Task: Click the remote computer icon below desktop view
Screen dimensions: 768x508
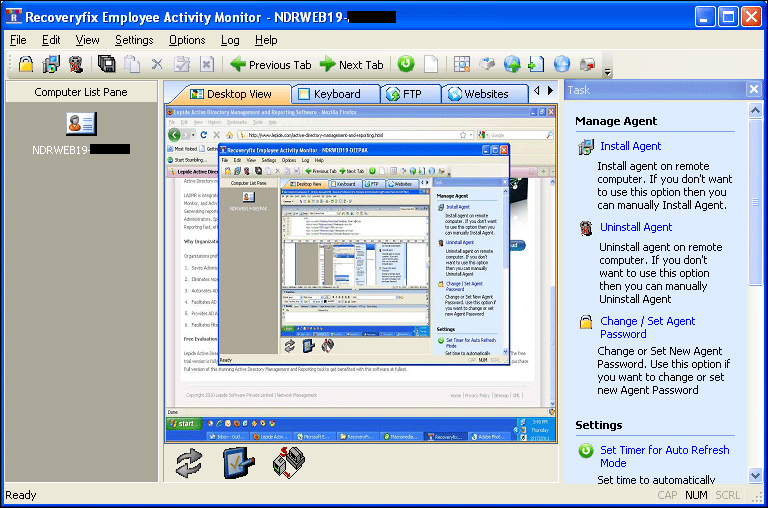Action: click(290, 464)
